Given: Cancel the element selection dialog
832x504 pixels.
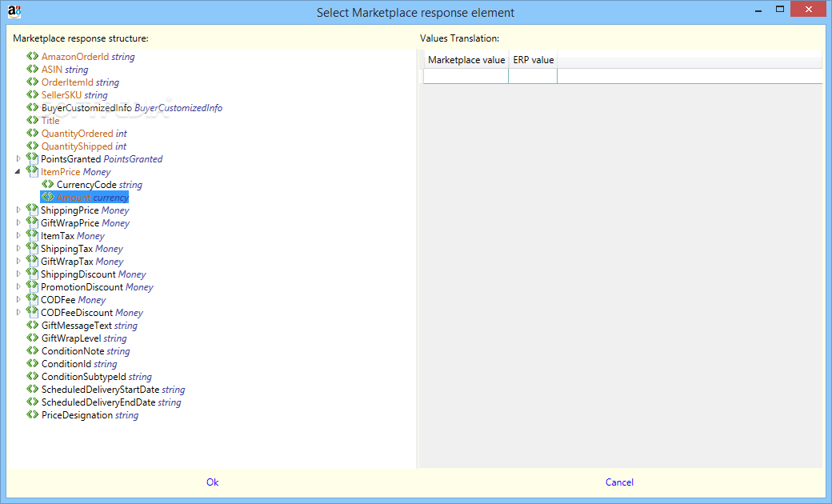Looking at the screenshot, I should pos(619,482).
